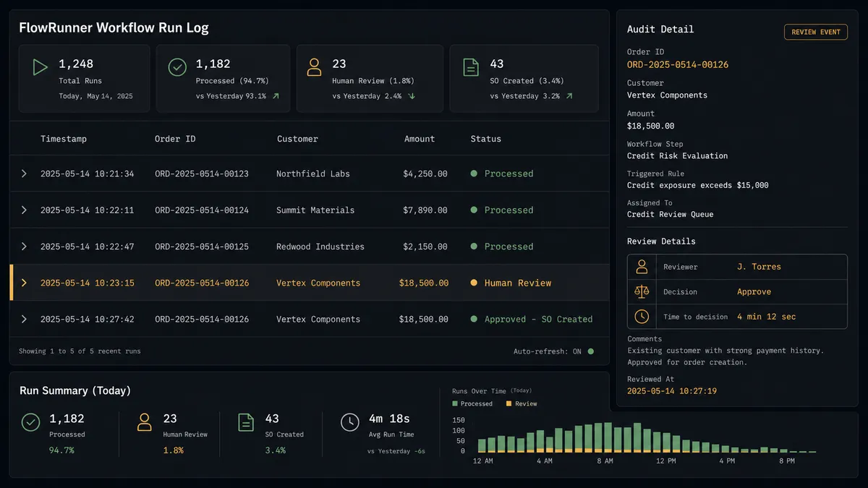Click the Avg Run Time clock icon
868x488 pixels.
349,422
